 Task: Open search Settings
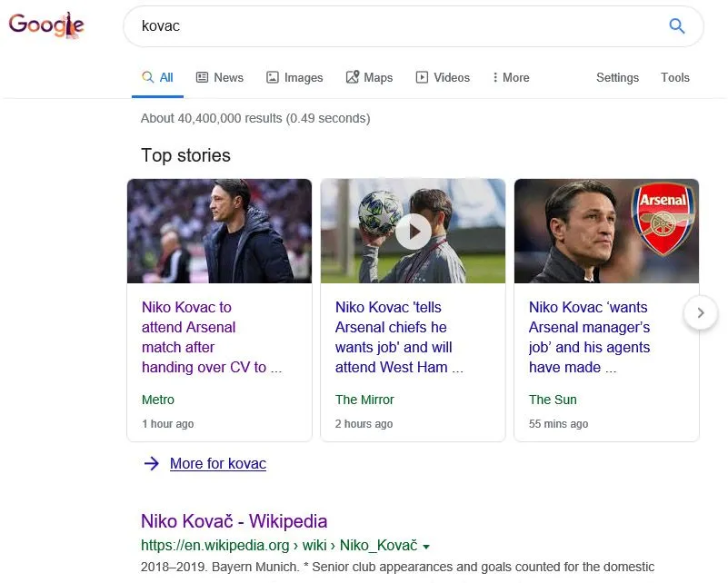tap(617, 77)
